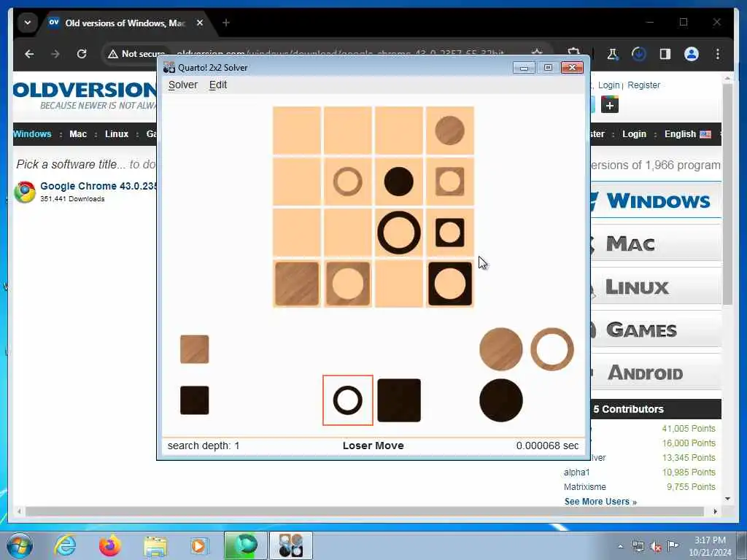747x560 pixels.
Task: Open the GAMES category banner
Action: [x=656, y=330]
